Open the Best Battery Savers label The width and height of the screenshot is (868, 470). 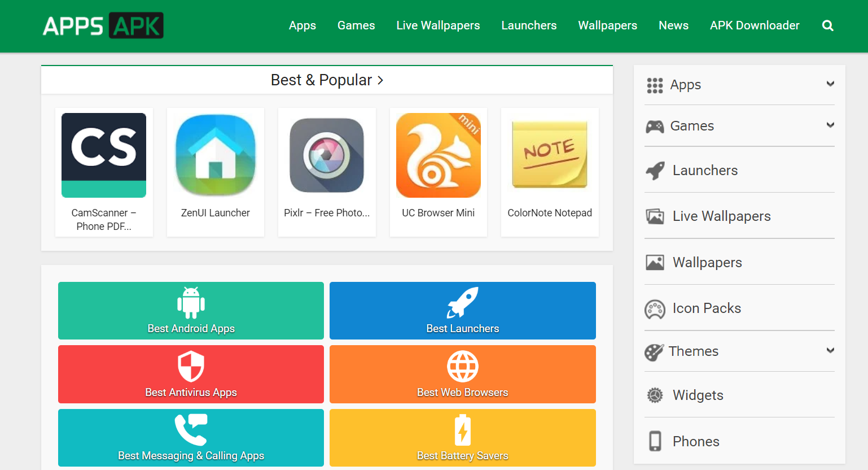(x=463, y=456)
